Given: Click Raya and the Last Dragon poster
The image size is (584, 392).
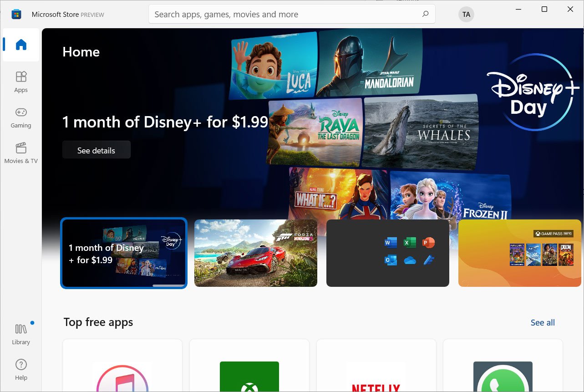Looking at the screenshot, I should 315,132.
